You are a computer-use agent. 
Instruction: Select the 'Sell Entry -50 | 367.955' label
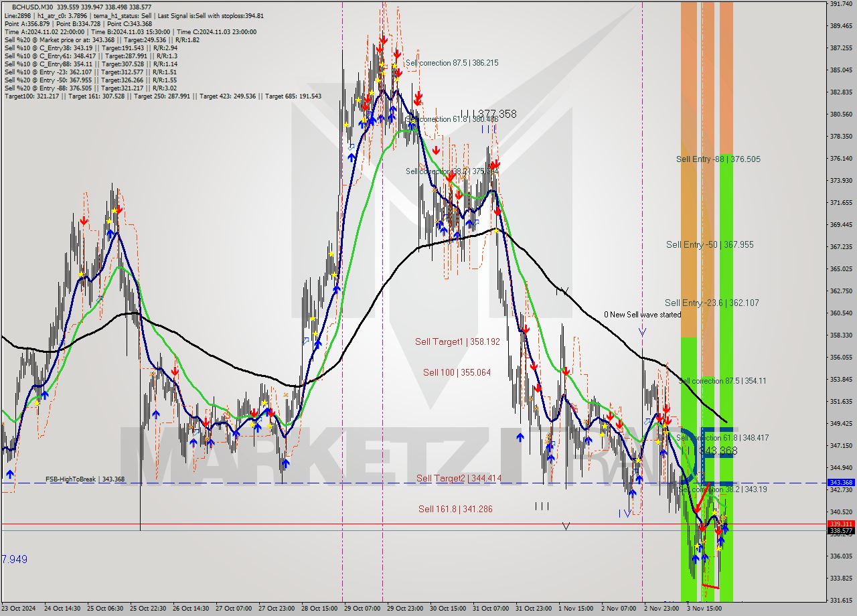pos(710,244)
